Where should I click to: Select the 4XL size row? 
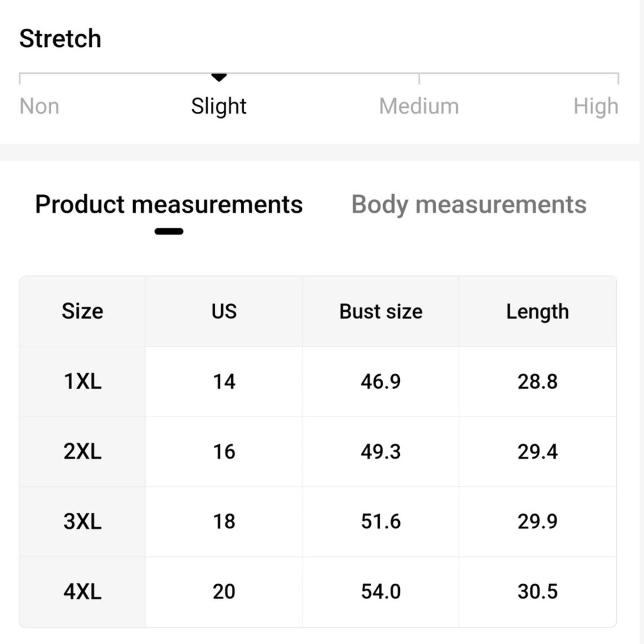(x=318, y=592)
